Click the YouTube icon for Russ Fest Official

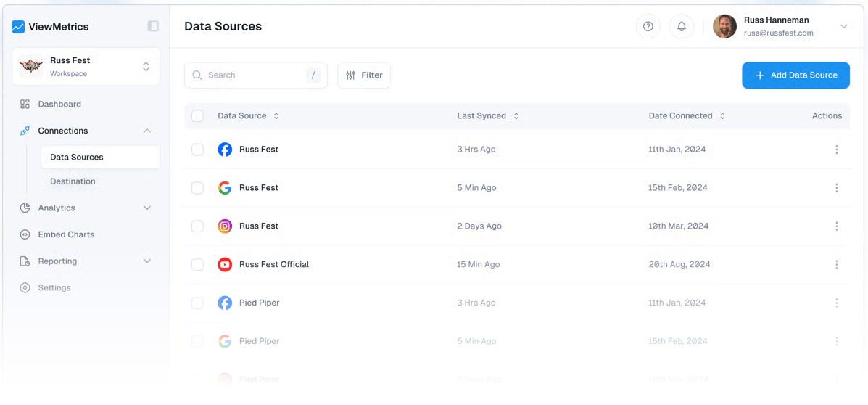225,265
